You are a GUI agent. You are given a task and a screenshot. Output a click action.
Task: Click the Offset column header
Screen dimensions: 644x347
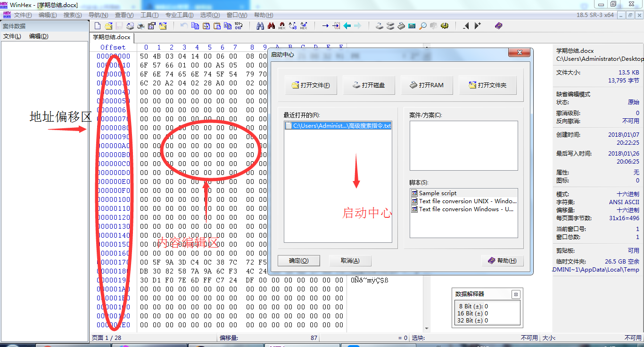pyautogui.click(x=113, y=47)
